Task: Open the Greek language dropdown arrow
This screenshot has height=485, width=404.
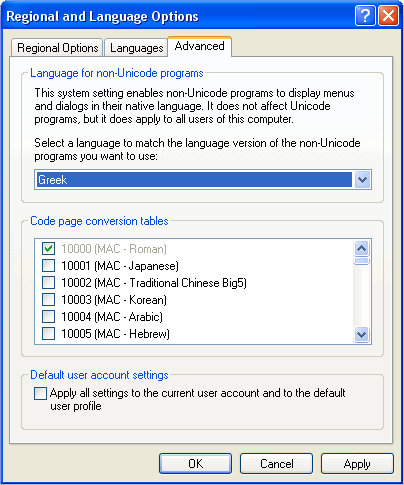Action: 362,180
